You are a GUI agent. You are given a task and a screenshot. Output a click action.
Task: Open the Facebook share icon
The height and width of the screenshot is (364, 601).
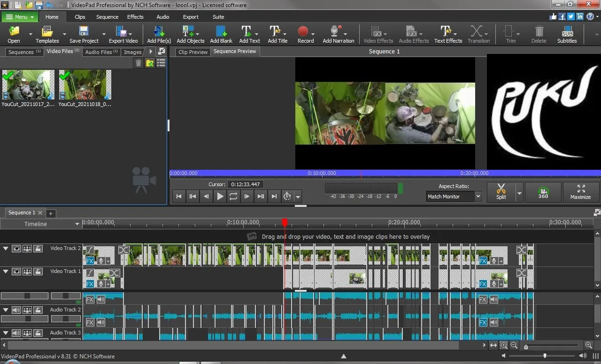point(562,16)
